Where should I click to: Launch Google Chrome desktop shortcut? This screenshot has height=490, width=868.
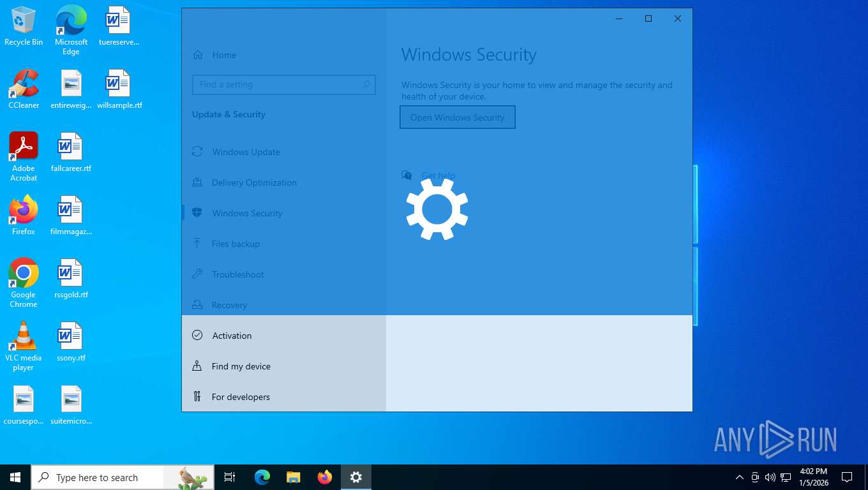[24, 283]
